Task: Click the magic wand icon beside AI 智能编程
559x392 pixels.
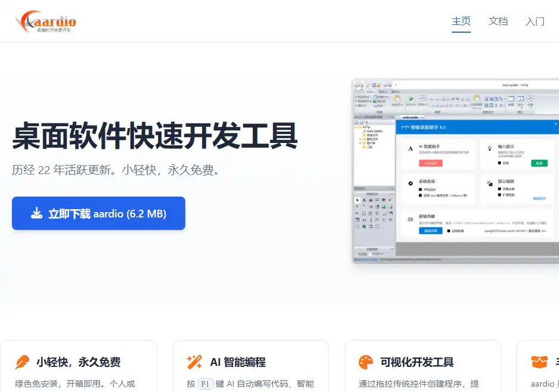Action: [x=194, y=362]
